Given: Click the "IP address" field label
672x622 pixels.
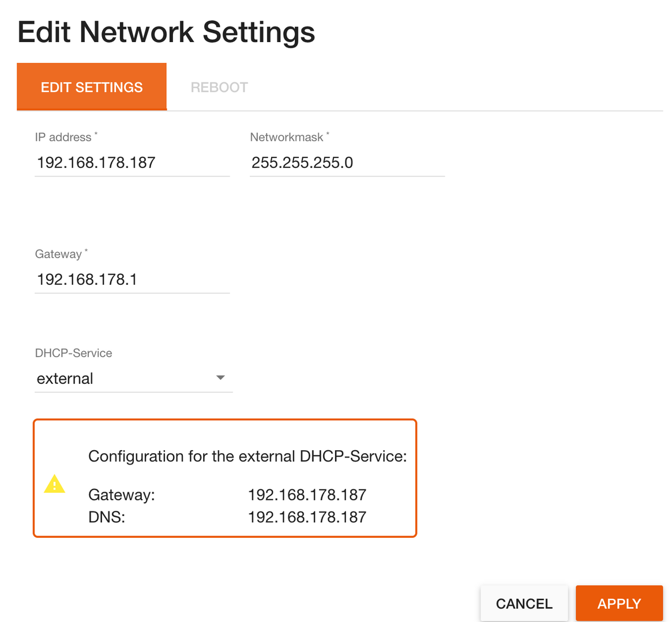Looking at the screenshot, I should [x=63, y=137].
